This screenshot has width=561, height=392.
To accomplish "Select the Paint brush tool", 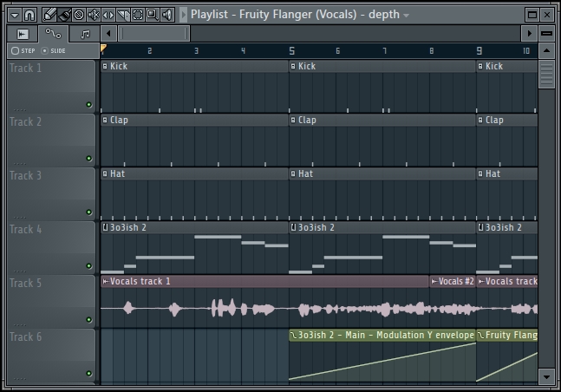I will click(64, 15).
